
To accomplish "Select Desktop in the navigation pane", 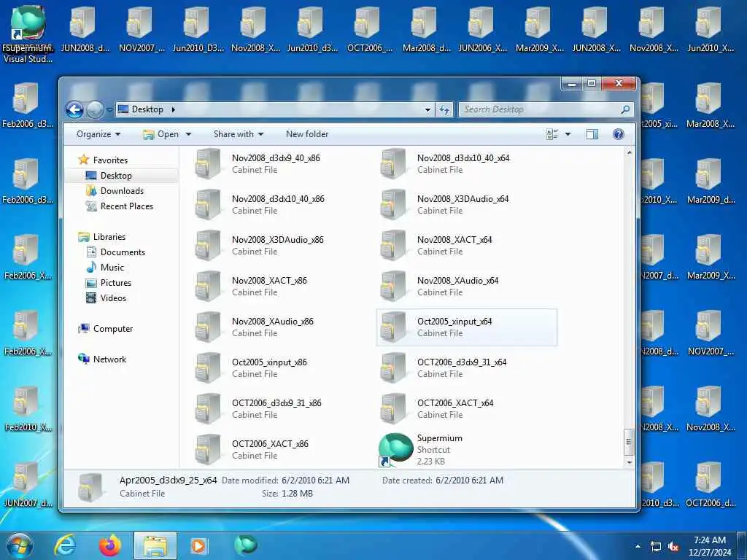I will coord(116,176).
